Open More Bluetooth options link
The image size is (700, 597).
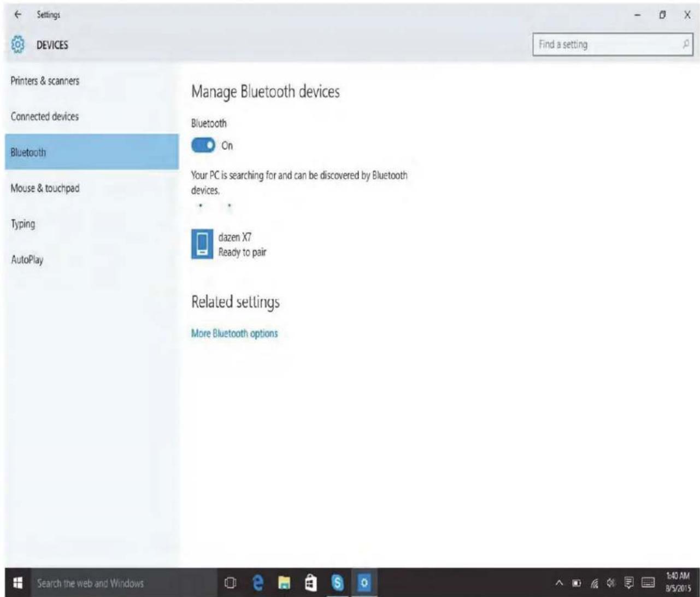point(234,333)
